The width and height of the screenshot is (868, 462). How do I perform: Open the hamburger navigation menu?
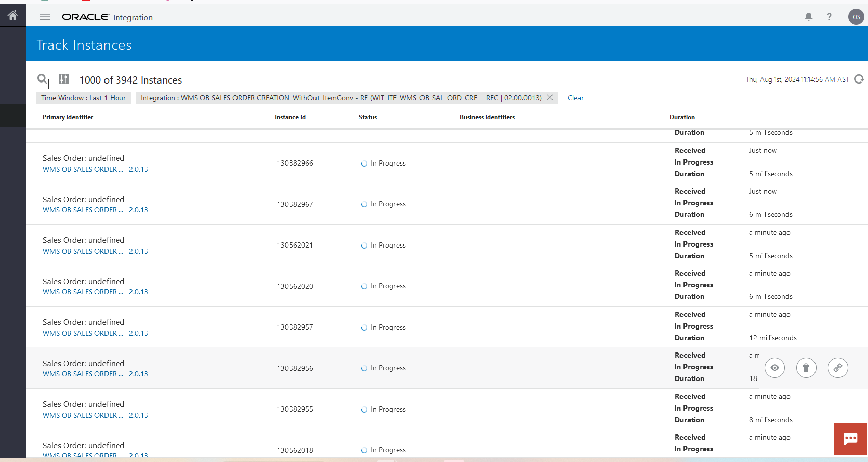coord(45,17)
